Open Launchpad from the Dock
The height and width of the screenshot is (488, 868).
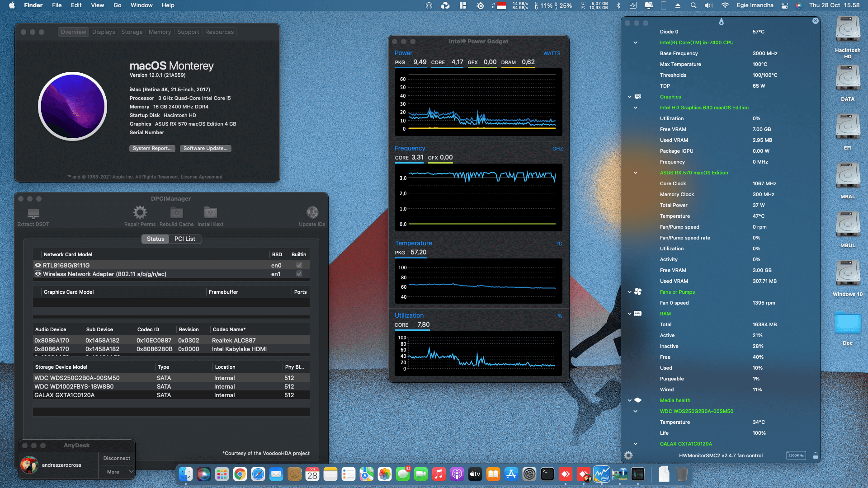pyautogui.click(x=222, y=474)
